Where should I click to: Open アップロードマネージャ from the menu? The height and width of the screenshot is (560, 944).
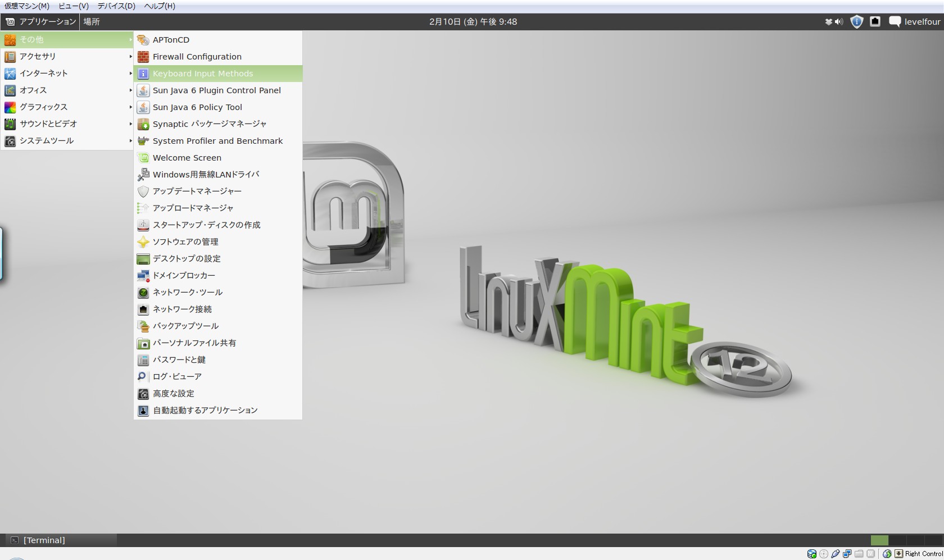point(218,208)
